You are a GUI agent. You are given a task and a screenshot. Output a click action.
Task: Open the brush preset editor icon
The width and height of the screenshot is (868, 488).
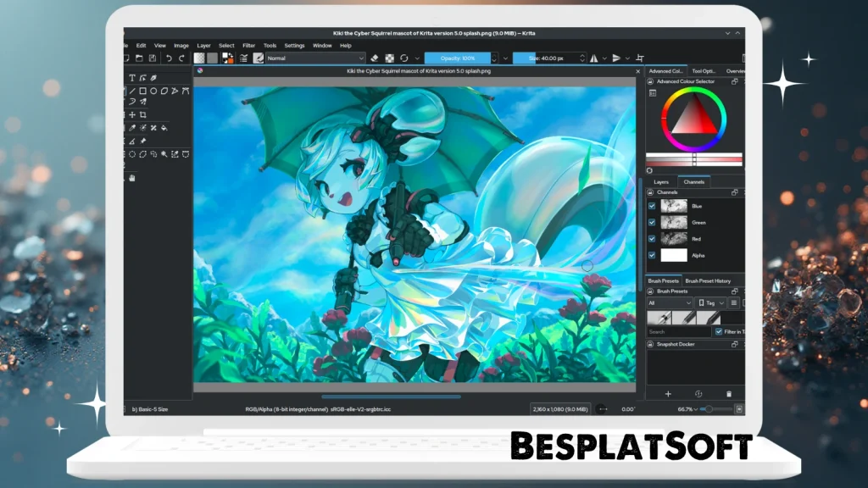pos(258,58)
